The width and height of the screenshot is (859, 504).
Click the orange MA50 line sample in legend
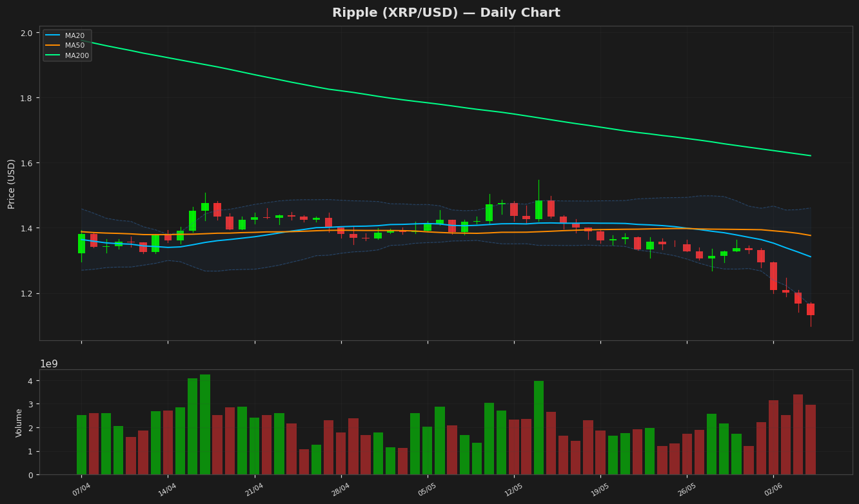(53, 46)
